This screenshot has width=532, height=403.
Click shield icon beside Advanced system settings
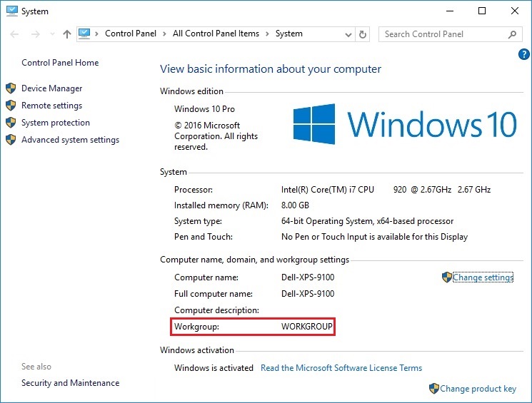(x=11, y=139)
